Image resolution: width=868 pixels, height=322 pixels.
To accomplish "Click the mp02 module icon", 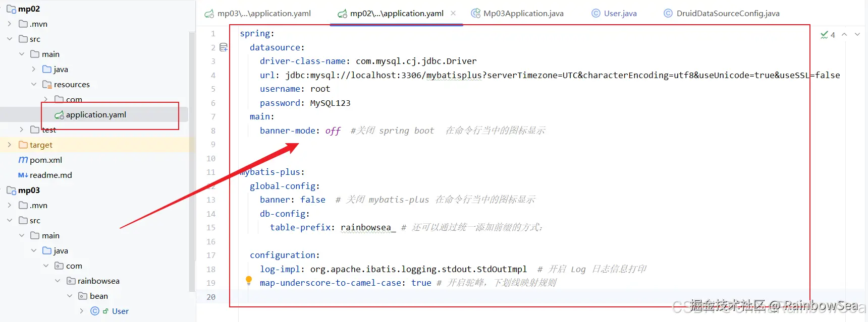I will click(11, 9).
